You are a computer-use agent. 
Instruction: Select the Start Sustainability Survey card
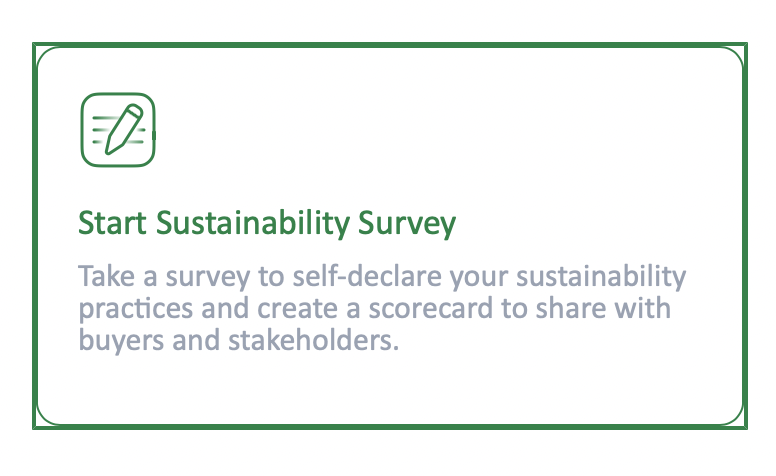click(390, 238)
